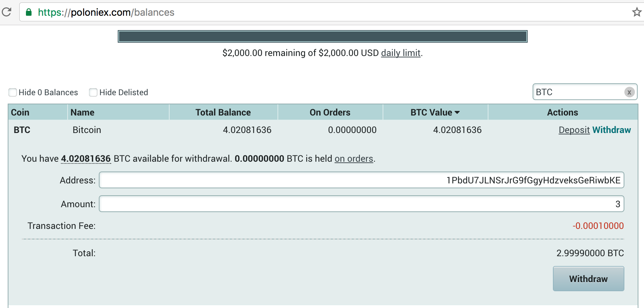Click the large Withdraw button
Screen dimensions: 644x308
589,279
